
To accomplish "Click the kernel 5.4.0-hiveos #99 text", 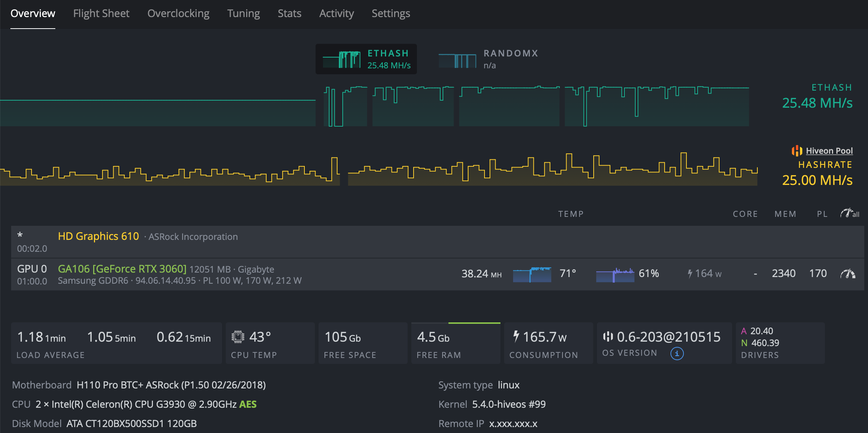I will [509, 404].
